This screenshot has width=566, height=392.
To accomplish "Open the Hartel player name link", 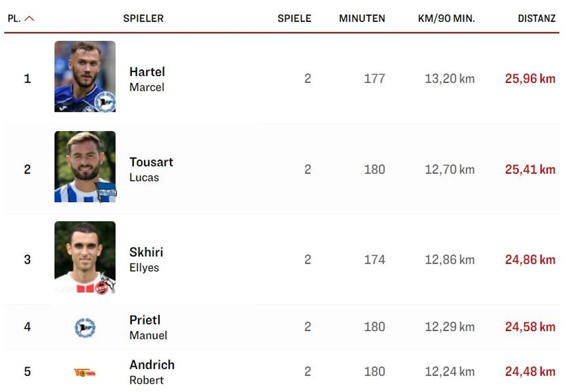I will 147,72.
